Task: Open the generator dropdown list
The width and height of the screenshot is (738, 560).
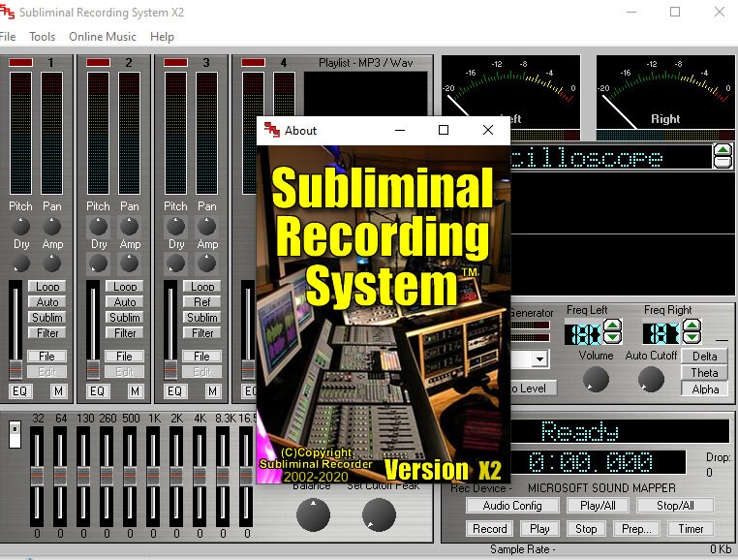Action: pyautogui.click(x=539, y=359)
